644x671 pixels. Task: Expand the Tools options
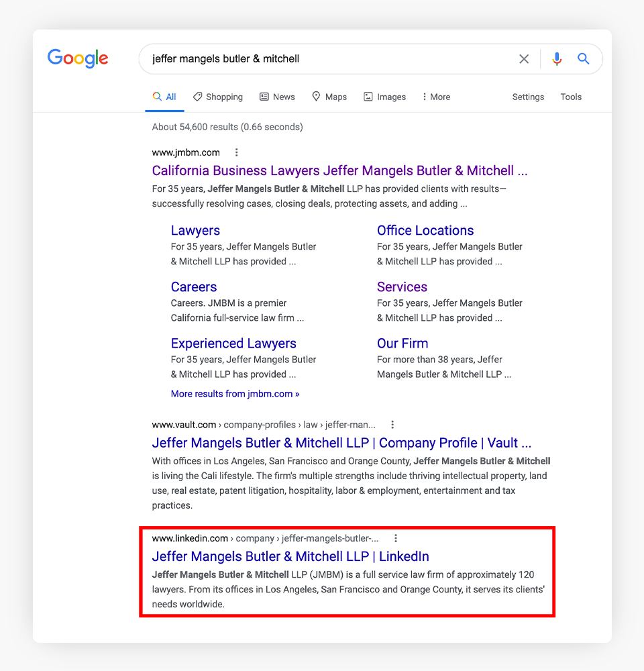[x=571, y=97]
